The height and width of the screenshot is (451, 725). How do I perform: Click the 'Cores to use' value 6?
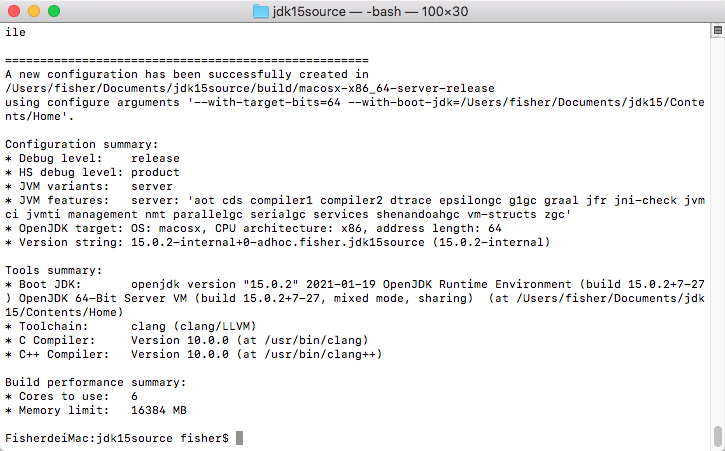[134, 396]
